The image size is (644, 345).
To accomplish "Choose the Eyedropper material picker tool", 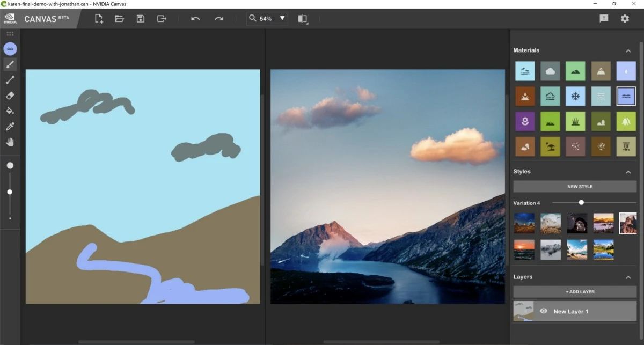I will (10, 126).
